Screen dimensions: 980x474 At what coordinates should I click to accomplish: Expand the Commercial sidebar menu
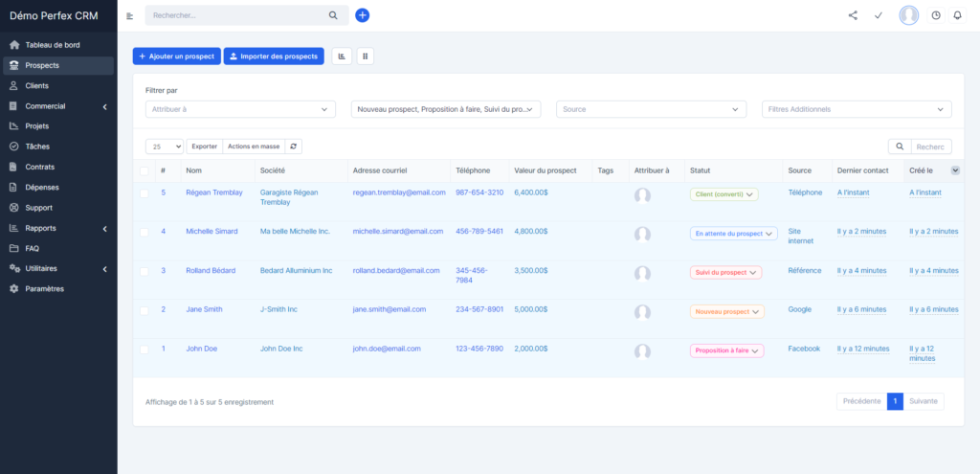pyautogui.click(x=58, y=106)
